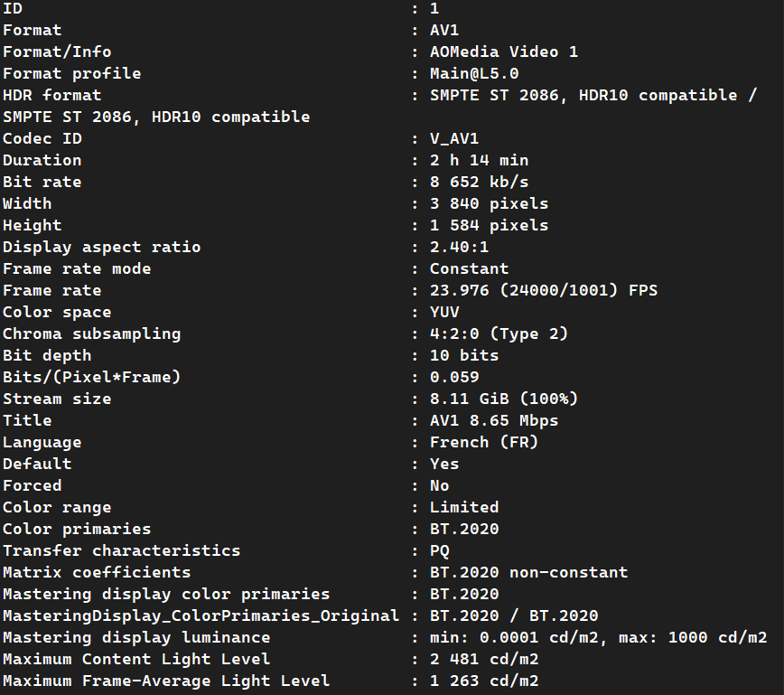
Task: Click the 'AV1 8.65 Mbps' title value
Action: click(x=493, y=420)
